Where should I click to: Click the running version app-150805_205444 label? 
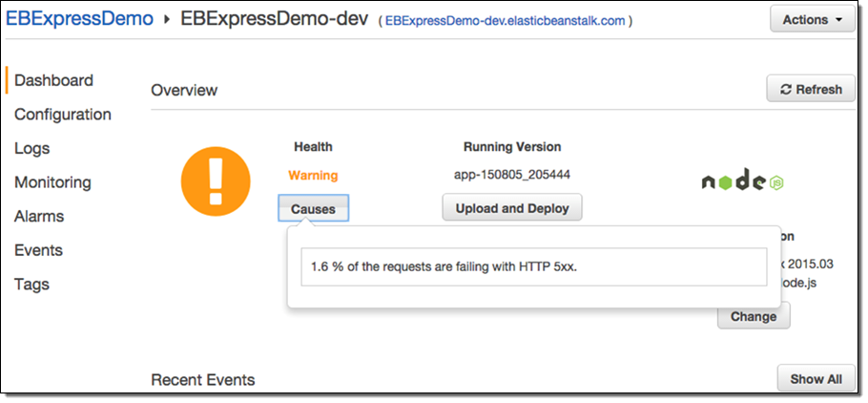pos(511,176)
